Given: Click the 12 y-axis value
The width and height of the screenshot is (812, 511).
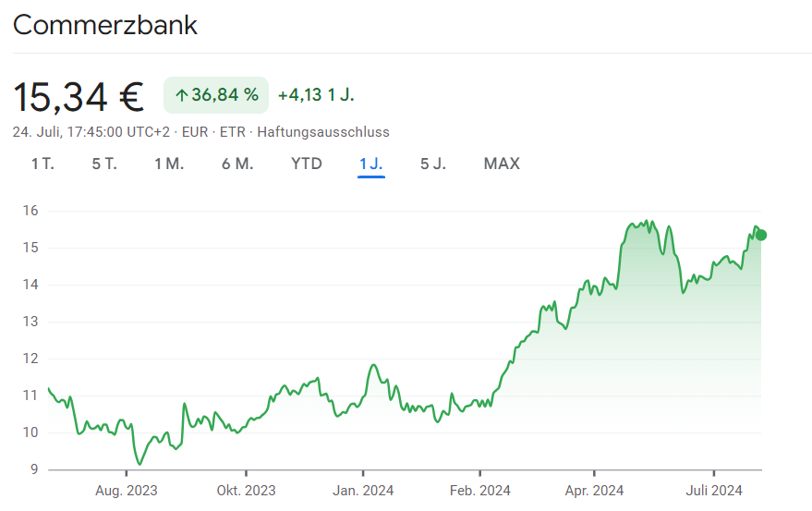Looking at the screenshot, I should pyautogui.click(x=30, y=359).
